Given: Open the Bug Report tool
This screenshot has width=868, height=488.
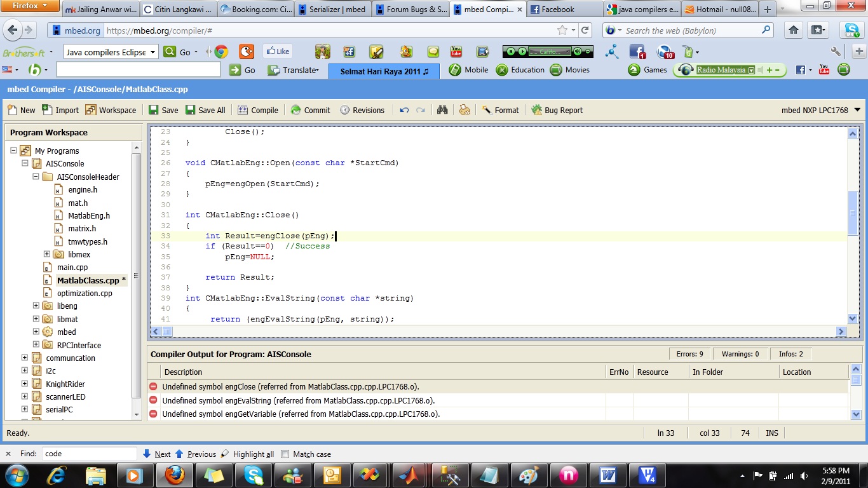Looking at the screenshot, I should tap(557, 110).
